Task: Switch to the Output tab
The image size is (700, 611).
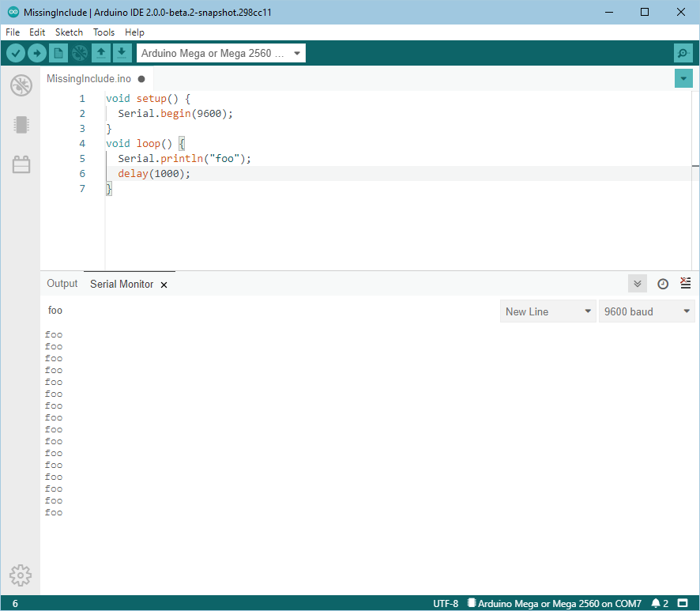Action: [62, 284]
